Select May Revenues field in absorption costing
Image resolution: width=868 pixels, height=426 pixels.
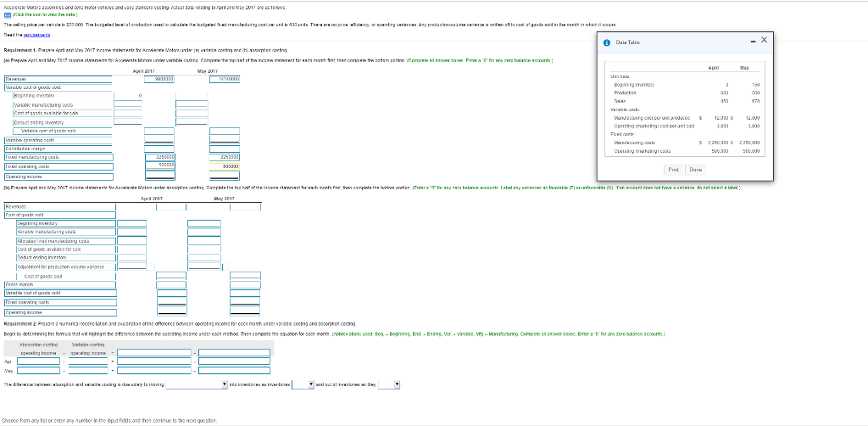(246, 206)
